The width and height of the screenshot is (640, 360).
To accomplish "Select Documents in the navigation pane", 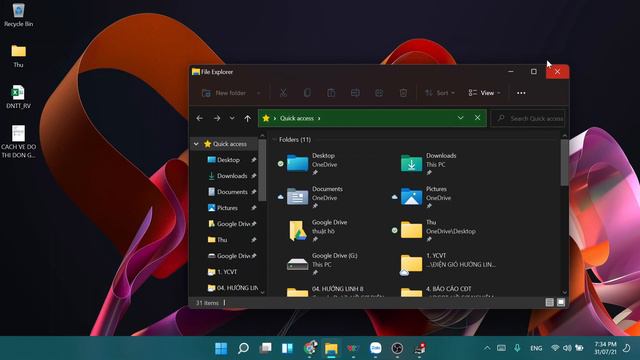I will 232,192.
